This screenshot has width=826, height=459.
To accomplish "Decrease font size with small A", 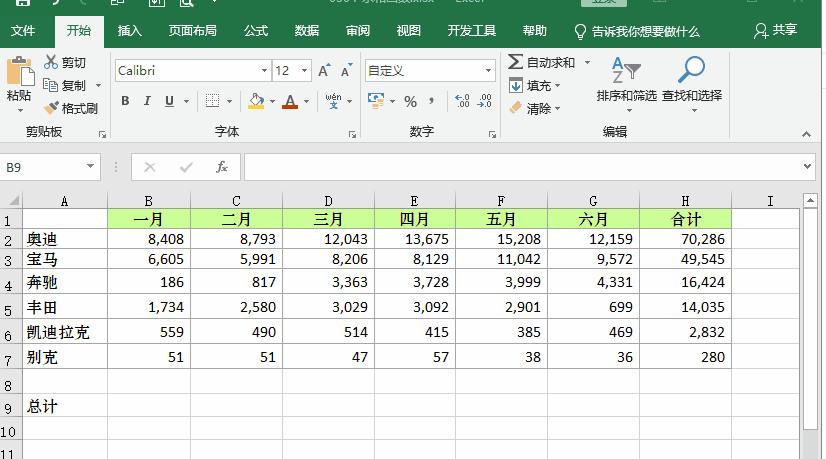I will coord(347,70).
